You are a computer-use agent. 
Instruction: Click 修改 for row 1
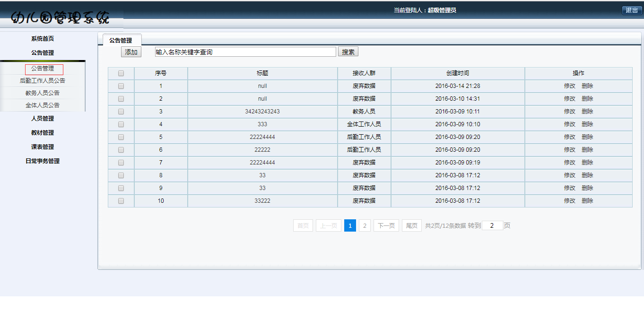570,86
